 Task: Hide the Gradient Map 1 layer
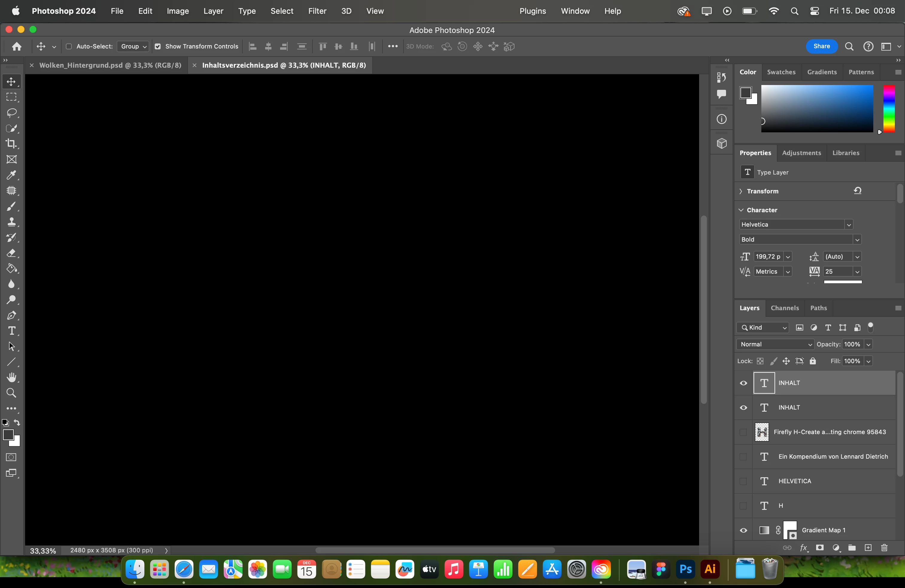tap(743, 530)
